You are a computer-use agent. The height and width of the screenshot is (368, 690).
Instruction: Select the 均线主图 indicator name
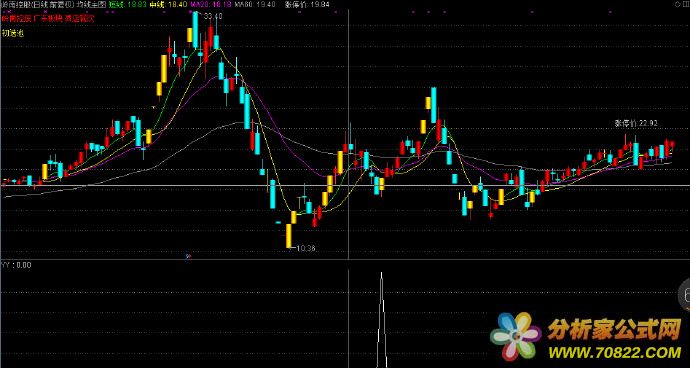[x=91, y=4]
